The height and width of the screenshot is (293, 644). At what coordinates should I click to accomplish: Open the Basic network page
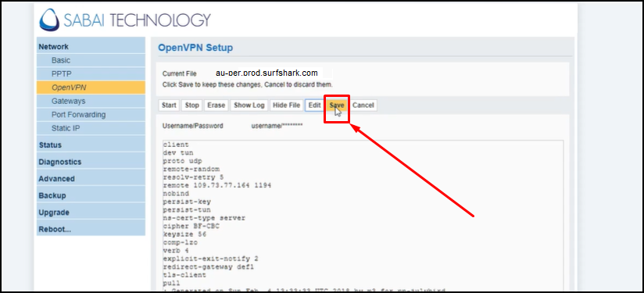[x=91, y=60]
